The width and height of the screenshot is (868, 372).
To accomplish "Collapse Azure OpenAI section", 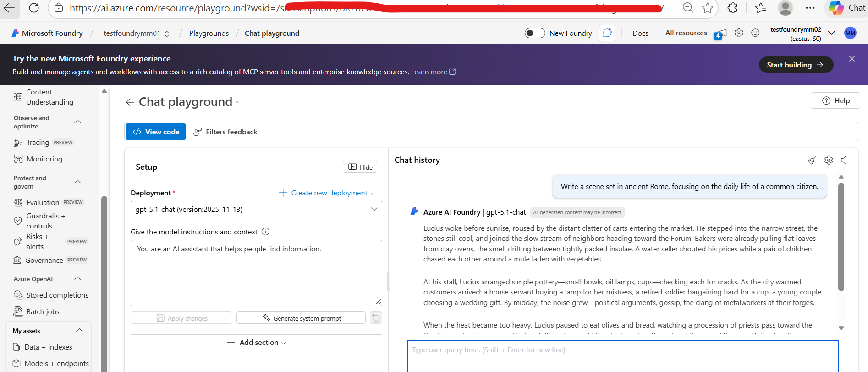I will [77, 278].
